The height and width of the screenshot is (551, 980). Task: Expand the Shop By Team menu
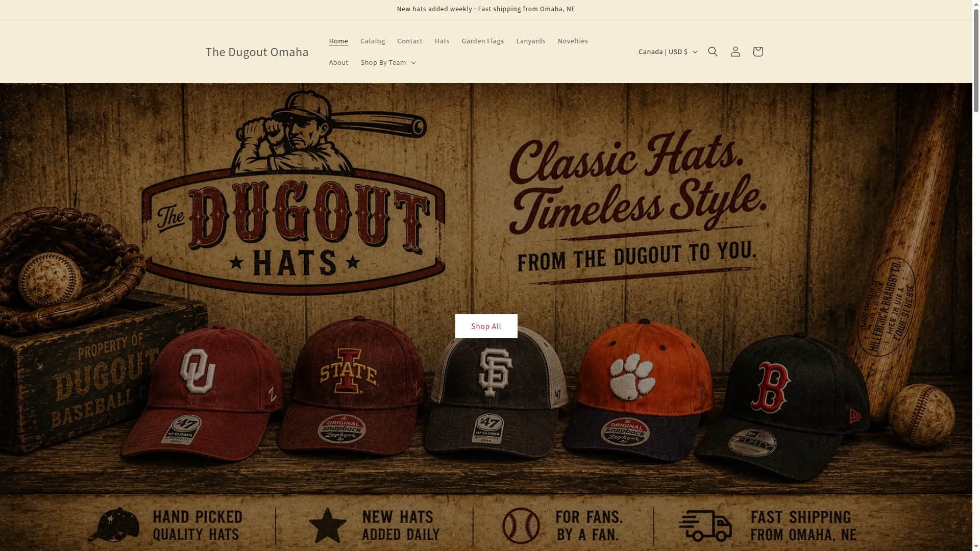pyautogui.click(x=388, y=62)
